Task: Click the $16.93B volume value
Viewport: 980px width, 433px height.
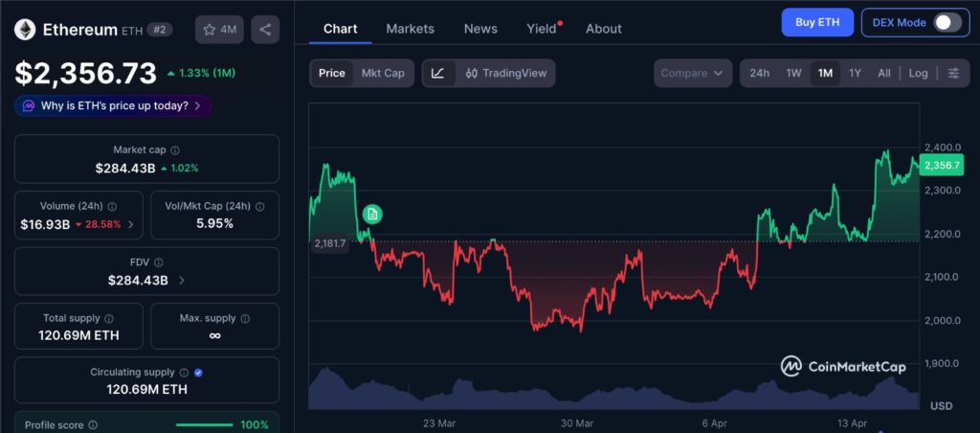Action: click(45, 224)
